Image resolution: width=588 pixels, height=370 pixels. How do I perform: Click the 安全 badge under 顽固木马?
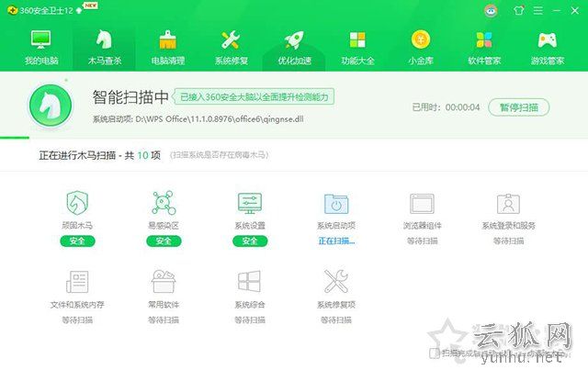[77, 241]
